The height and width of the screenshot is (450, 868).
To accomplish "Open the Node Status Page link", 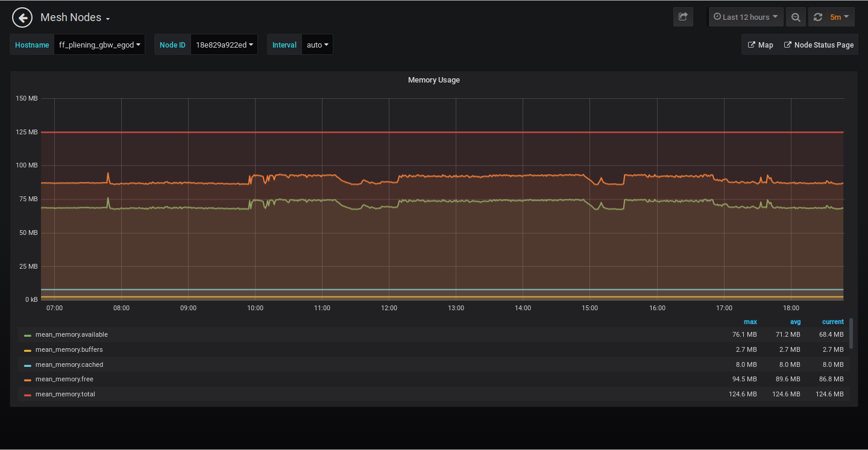I will pyautogui.click(x=819, y=45).
